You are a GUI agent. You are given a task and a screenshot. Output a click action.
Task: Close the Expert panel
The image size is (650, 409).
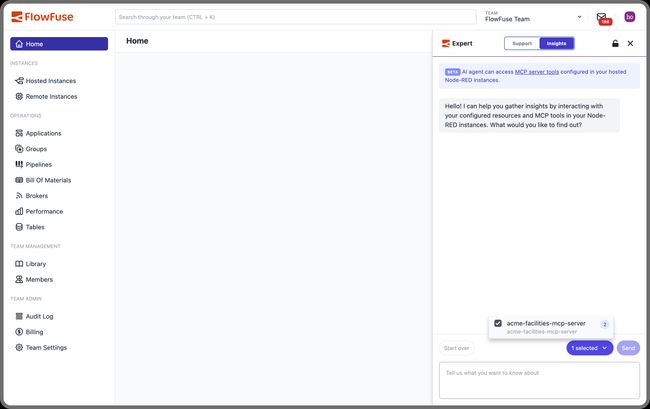point(631,44)
